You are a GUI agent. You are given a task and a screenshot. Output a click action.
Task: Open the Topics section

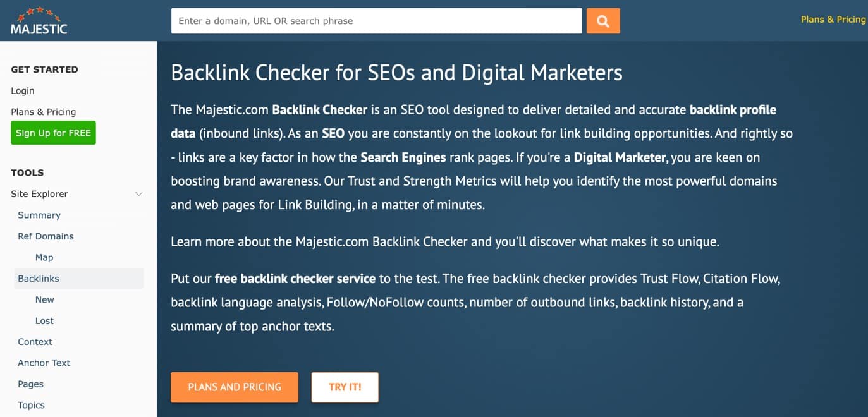(30, 404)
